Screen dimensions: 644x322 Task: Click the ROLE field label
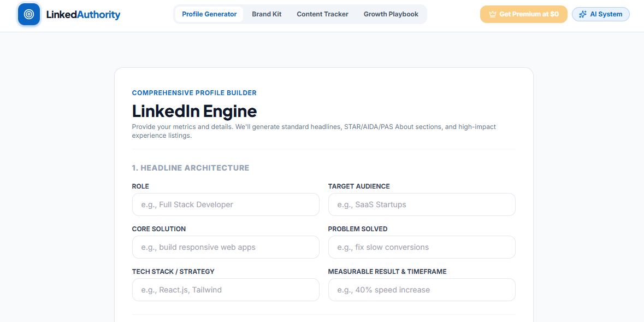[x=140, y=186]
